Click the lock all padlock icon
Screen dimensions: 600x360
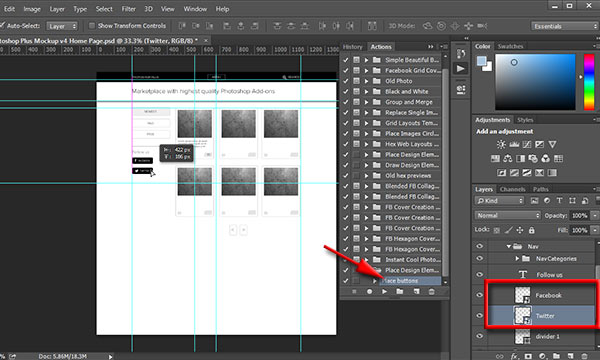pos(532,230)
